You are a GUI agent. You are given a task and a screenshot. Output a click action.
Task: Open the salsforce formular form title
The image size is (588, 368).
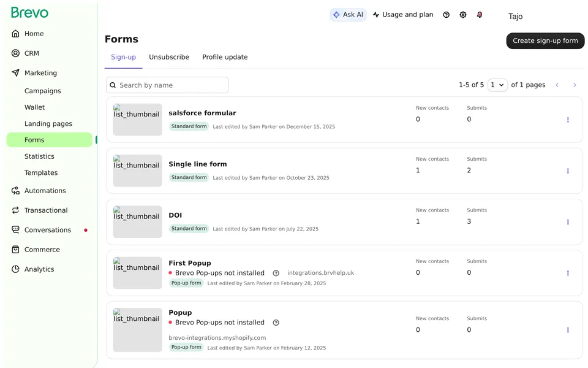tap(203, 113)
